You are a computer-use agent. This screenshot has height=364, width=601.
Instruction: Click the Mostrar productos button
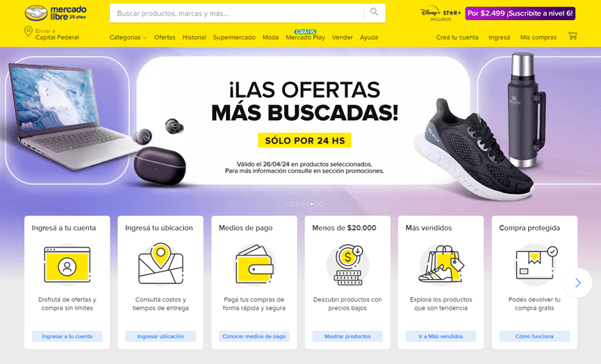[x=347, y=336]
